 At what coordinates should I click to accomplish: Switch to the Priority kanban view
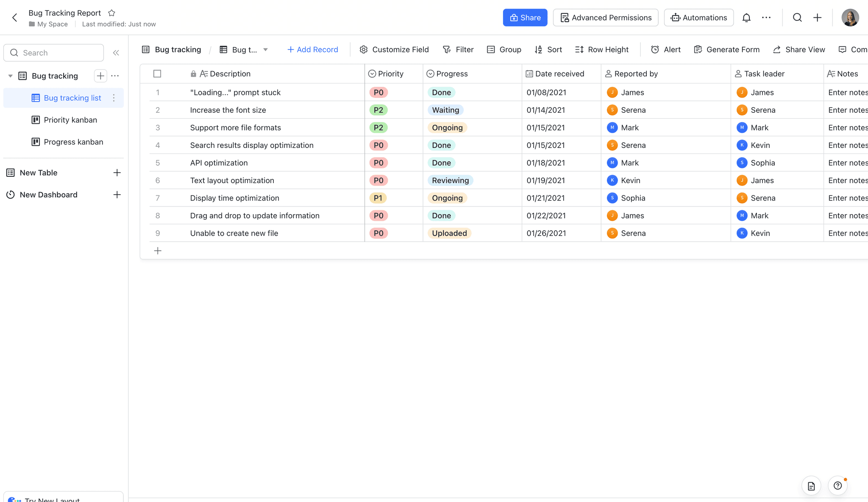[70, 120]
